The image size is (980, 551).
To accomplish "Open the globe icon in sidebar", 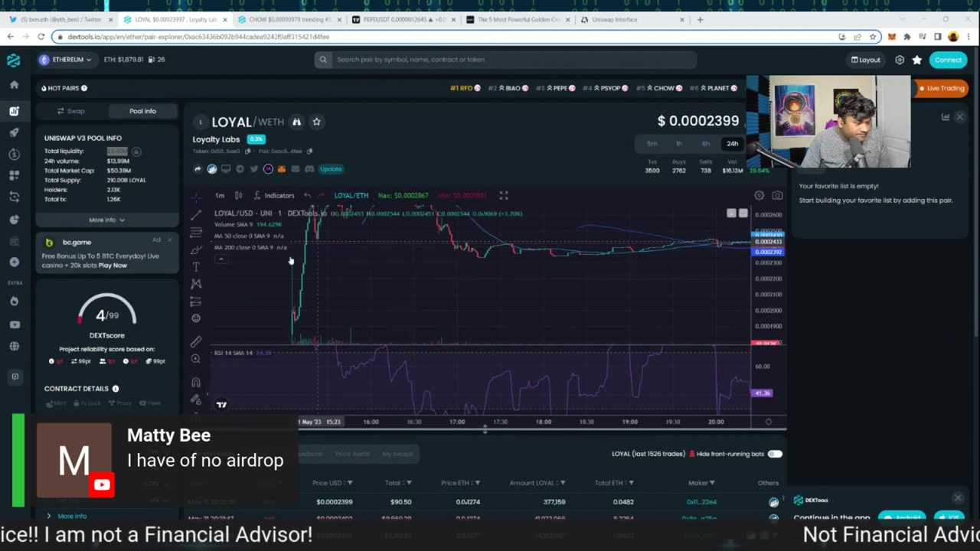I will 14,346.
